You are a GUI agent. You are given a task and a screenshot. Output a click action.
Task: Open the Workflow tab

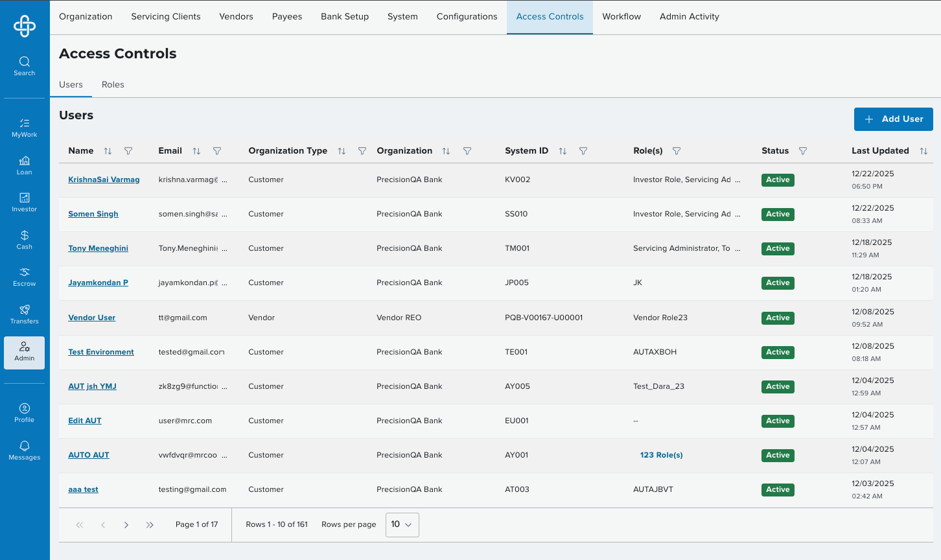(622, 17)
